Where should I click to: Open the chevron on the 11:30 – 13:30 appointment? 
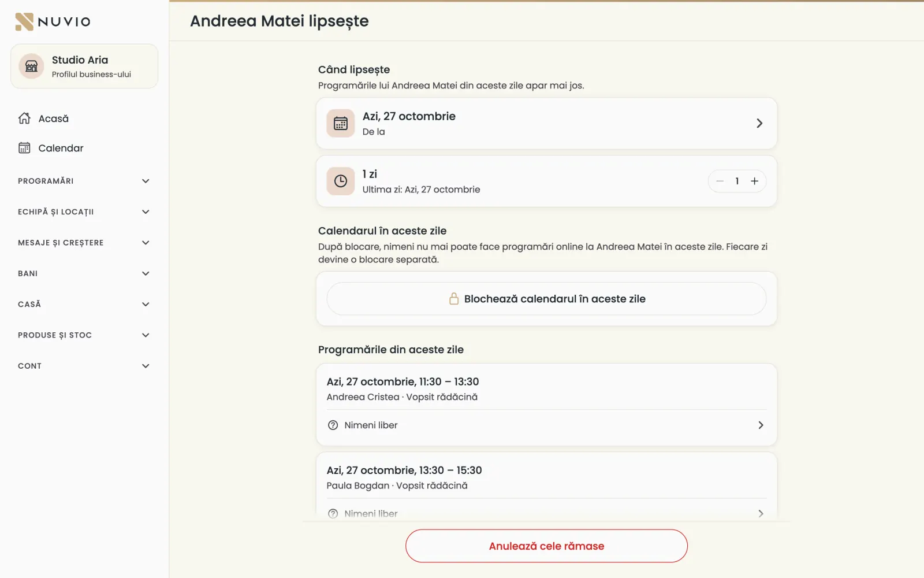pos(761,425)
